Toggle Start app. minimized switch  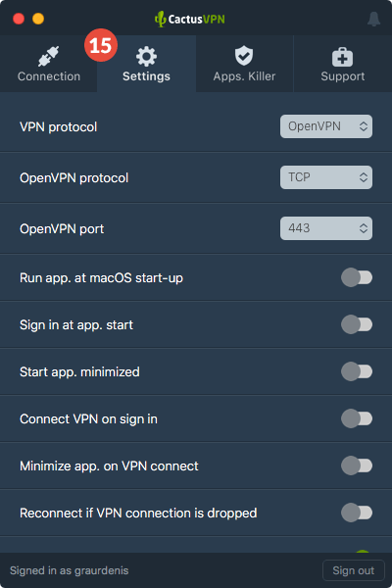pyautogui.click(x=357, y=371)
